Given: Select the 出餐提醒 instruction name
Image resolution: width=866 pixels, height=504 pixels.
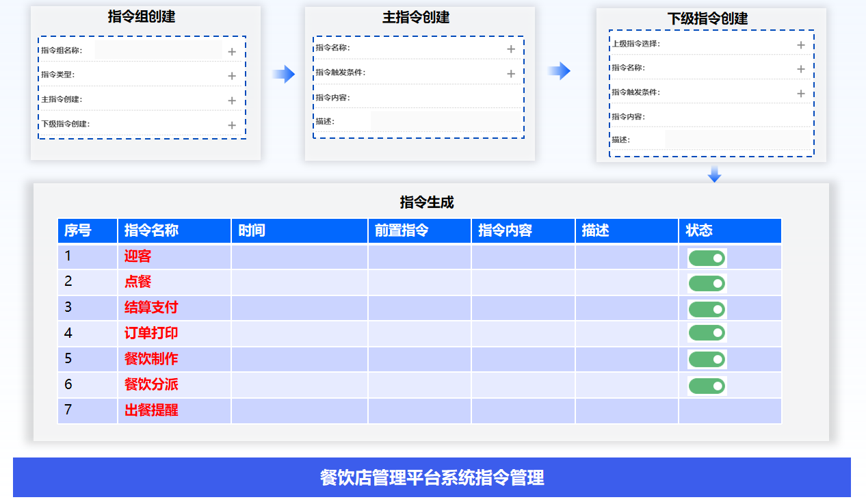Looking at the screenshot, I should click(x=151, y=411).
